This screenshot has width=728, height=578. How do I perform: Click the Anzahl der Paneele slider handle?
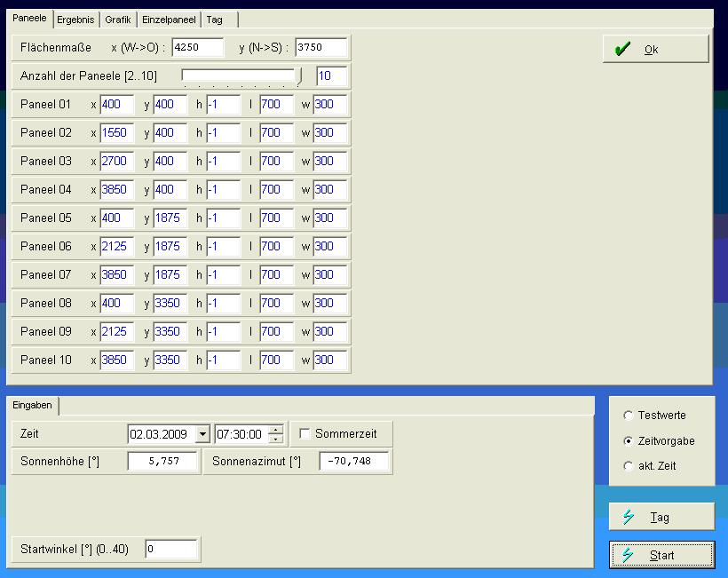pos(299,76)
